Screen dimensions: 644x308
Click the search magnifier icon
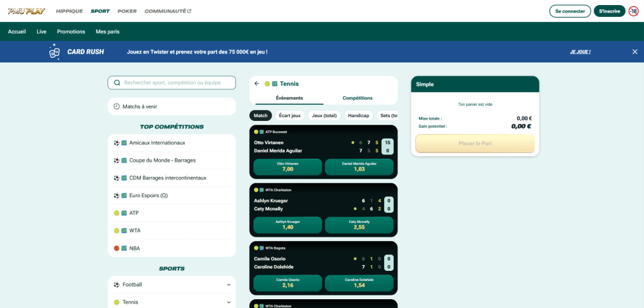[x=116, y=83]
